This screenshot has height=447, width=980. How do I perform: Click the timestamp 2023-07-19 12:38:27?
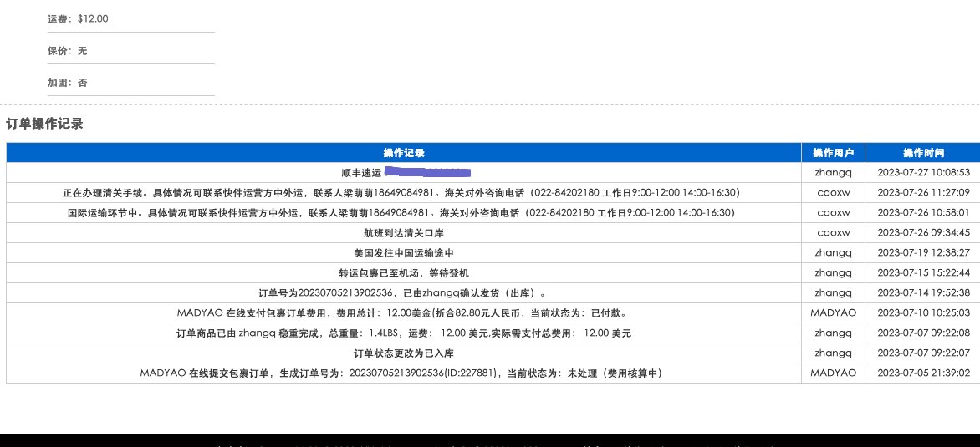coord(924,253)
